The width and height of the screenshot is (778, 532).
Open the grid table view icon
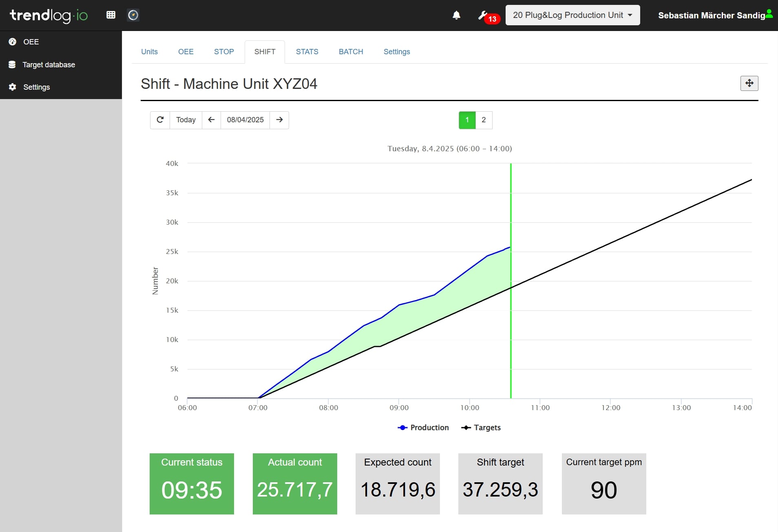click(111, 15)
